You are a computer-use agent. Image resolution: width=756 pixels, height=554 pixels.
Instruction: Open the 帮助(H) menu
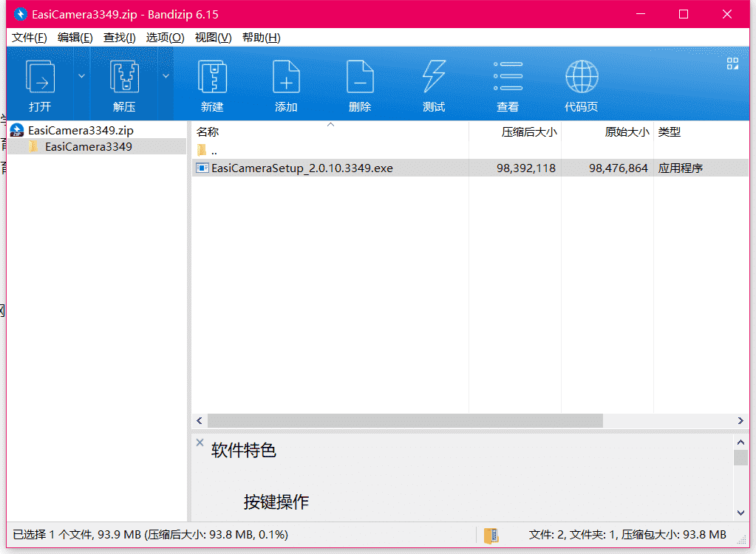coord(262,38)
